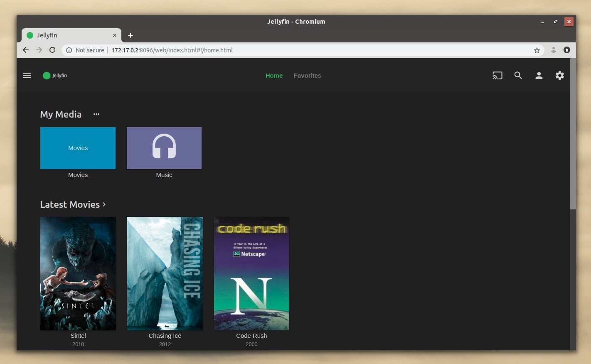591x364 pixels.
Task: Select the Home tab
Action: click(274, 76)
